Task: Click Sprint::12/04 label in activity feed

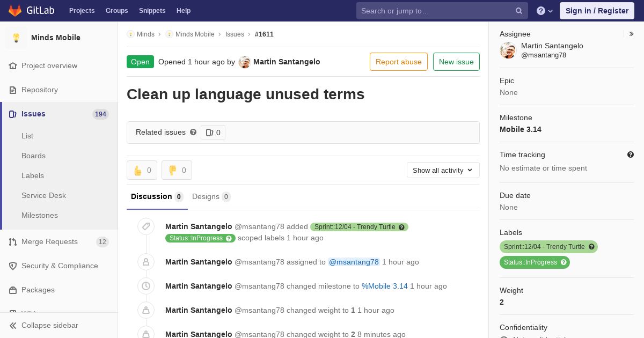Action: point(355,227)
